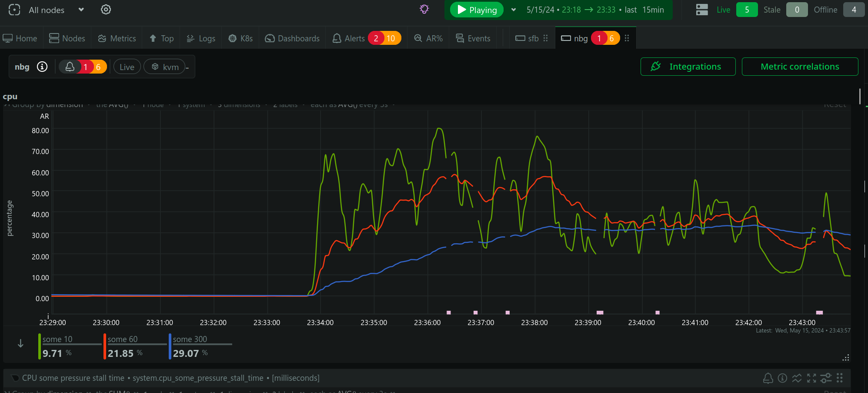
Task: Open Metric correlations
Action: click(x=799, y=67)
